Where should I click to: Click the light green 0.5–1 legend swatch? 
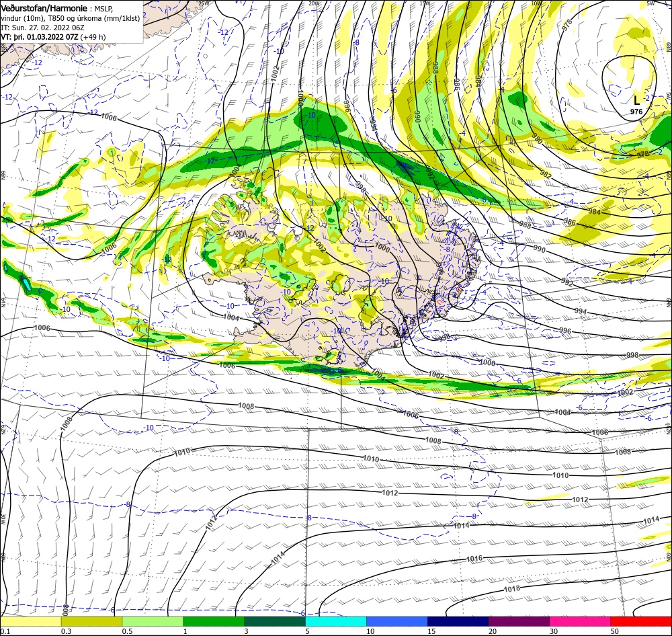click(153, 621)
